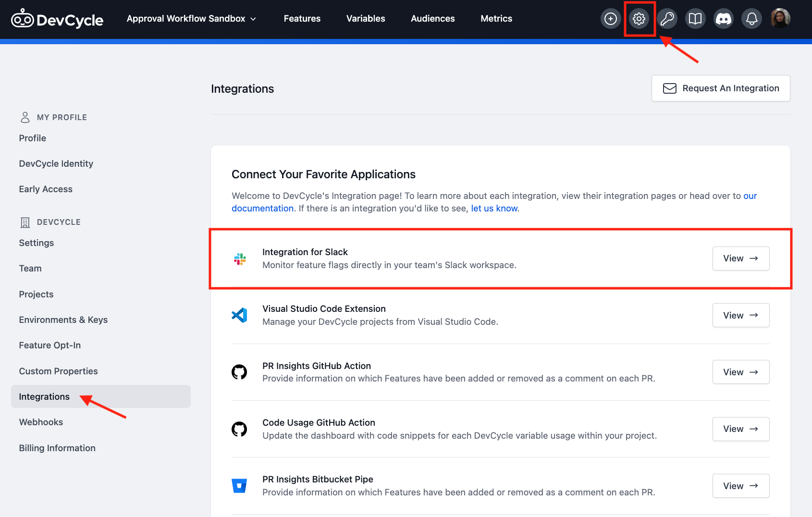812x517 pixels.
Task: Open the 'let us know' link
Action: click(494, 208)
